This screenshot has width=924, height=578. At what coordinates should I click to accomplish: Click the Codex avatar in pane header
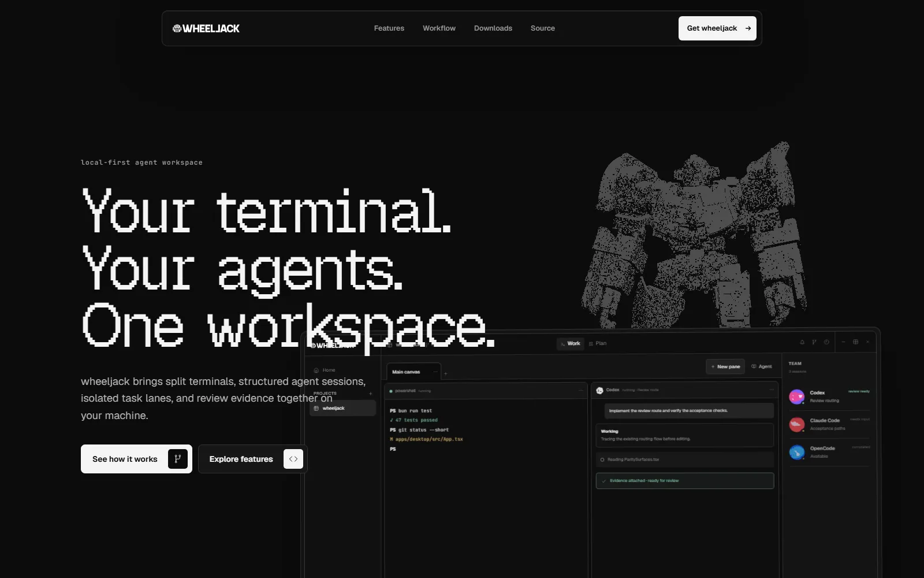(x=600, y=391)
